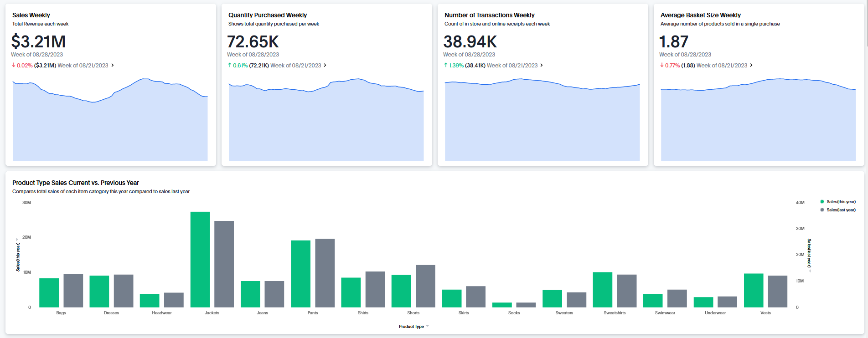
Task: Toggle gray Sales(last year) legend dot
Action: point(822,210)
